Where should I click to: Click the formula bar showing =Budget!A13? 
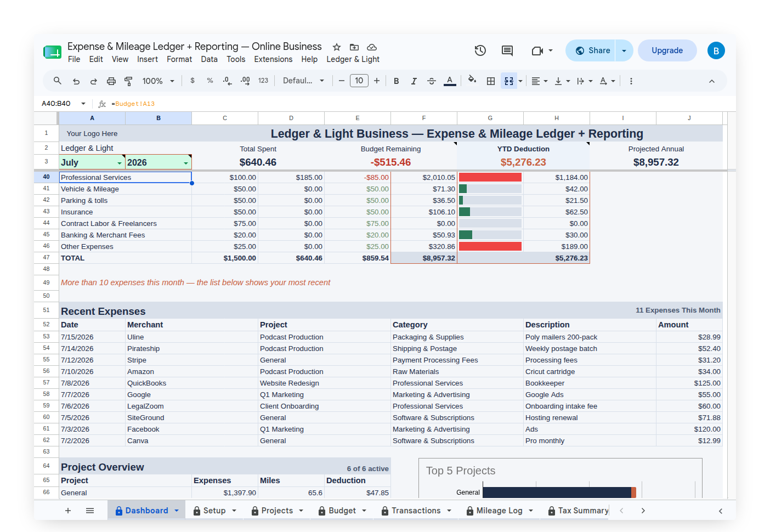pyautogui.click(x=417, y=104)
